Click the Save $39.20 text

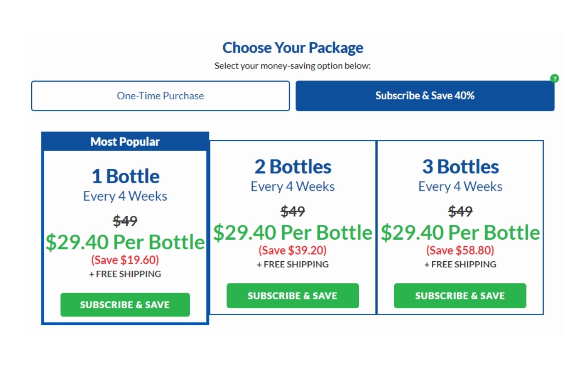(x=293, y=250)
